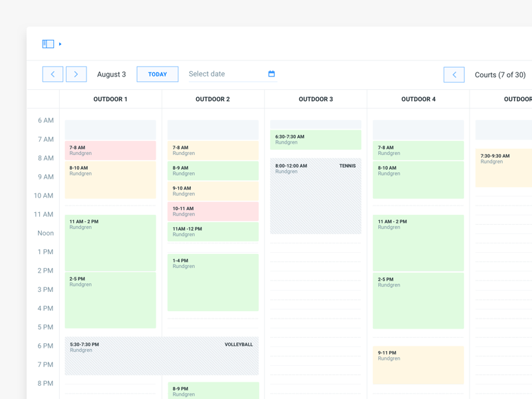Open the 7-8 AM red booking in Outdoor 1

pos(110,150)
